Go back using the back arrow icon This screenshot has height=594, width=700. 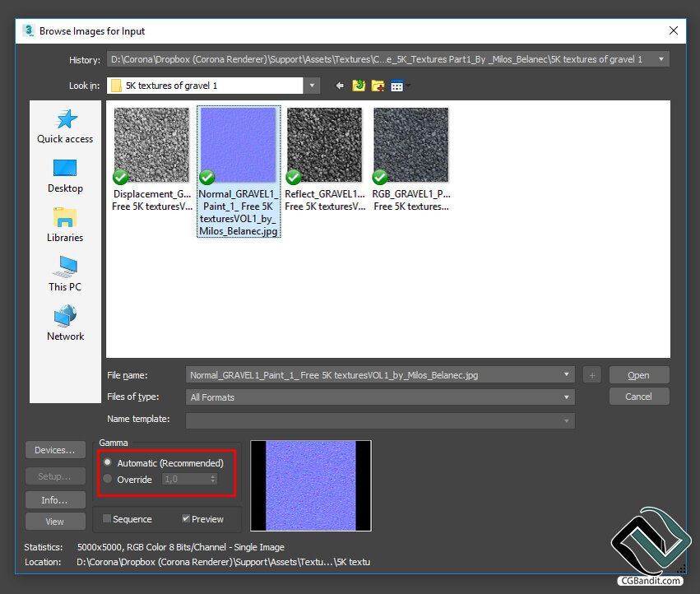click(x=340, y=86)
